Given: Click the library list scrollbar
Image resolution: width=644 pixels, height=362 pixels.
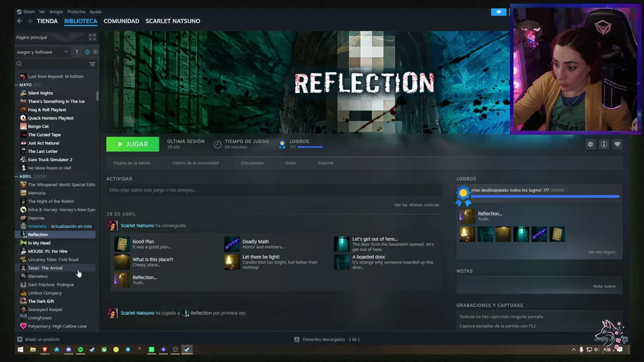Looking at the screenshot, I should (x=97, y=96).
